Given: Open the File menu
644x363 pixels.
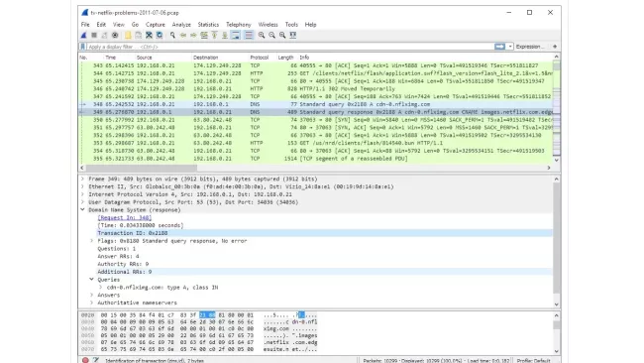Looking at the screenshot, I should point(85,25).
